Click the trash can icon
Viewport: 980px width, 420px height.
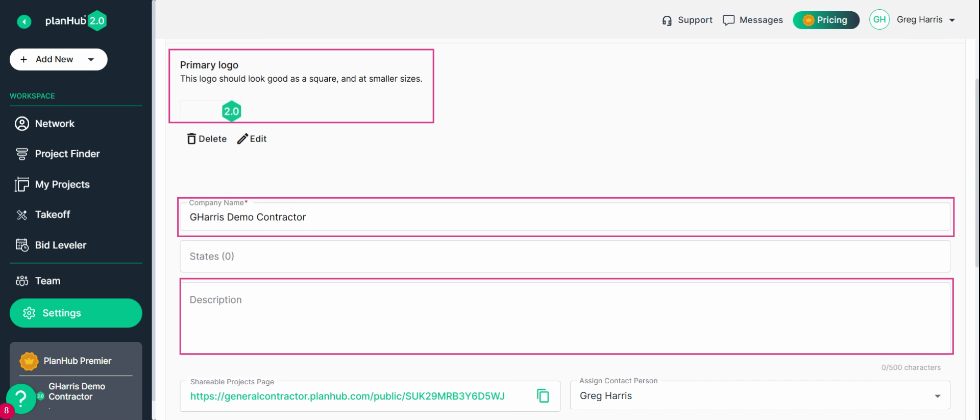click(x=191, y=139)
